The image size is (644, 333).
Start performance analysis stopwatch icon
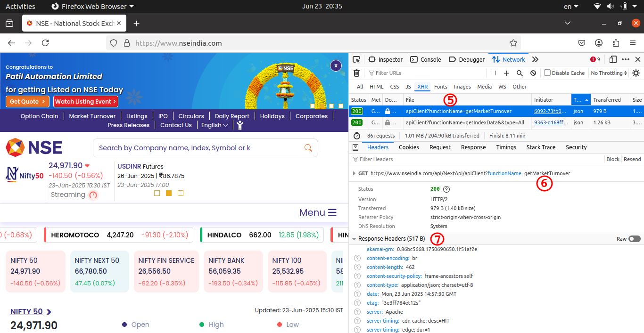357,136
